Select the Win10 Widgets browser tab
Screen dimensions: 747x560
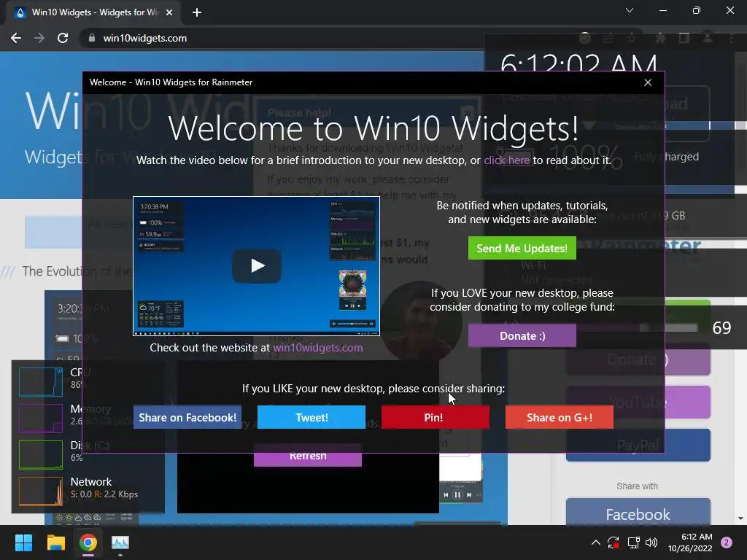[93, 12]
